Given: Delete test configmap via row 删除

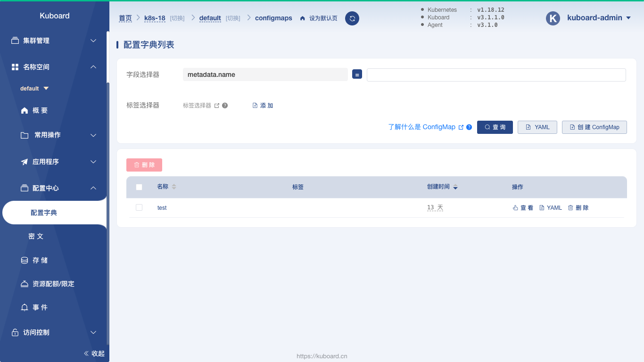Looking at the screenshot, I should tap(578, 208).
